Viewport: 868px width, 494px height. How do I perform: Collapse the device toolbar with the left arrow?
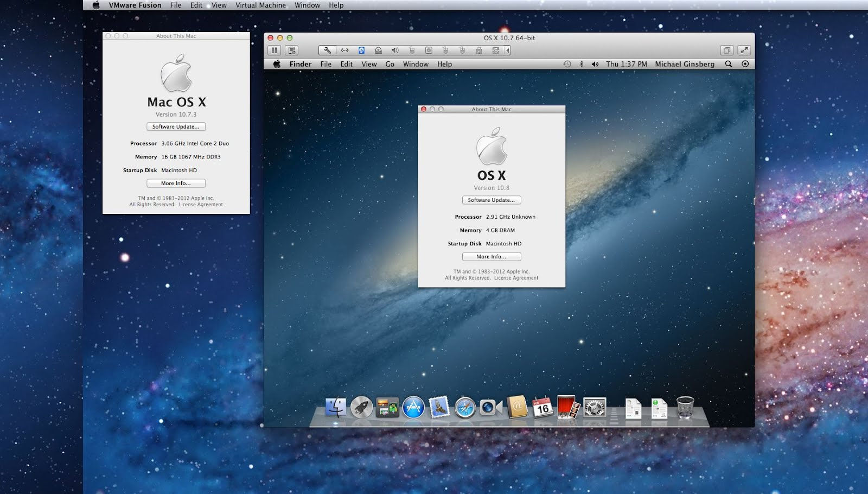tap(508, 50)
